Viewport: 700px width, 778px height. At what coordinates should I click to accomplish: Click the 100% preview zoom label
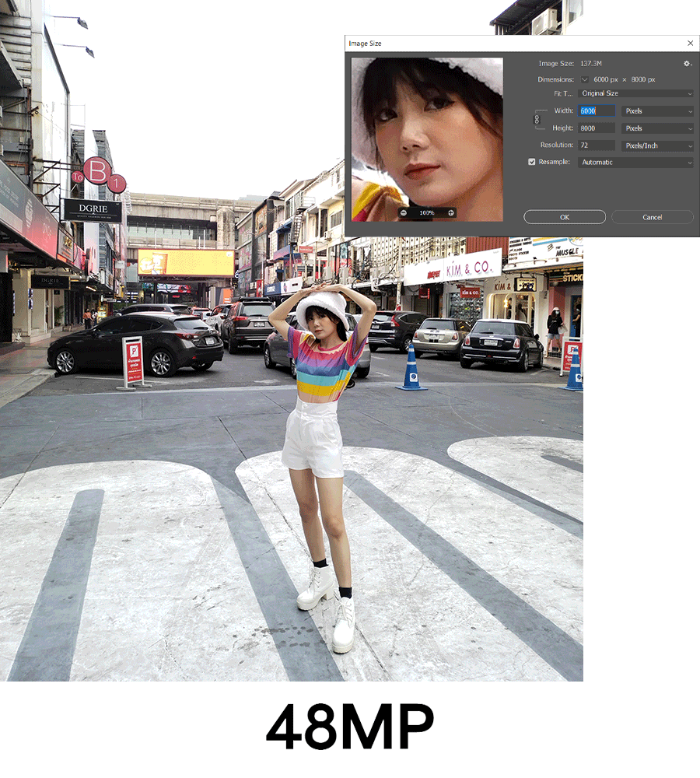427,212
